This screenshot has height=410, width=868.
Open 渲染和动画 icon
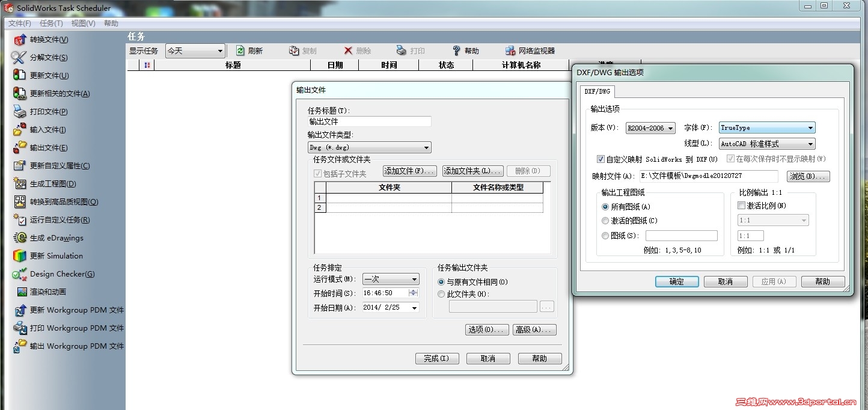click(x=22, y=292)
